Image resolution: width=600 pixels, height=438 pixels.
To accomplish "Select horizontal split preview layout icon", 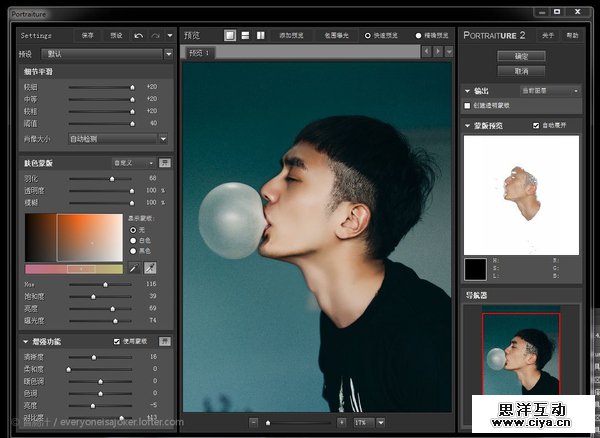I will pyautogui.click(x=245, y=35).
